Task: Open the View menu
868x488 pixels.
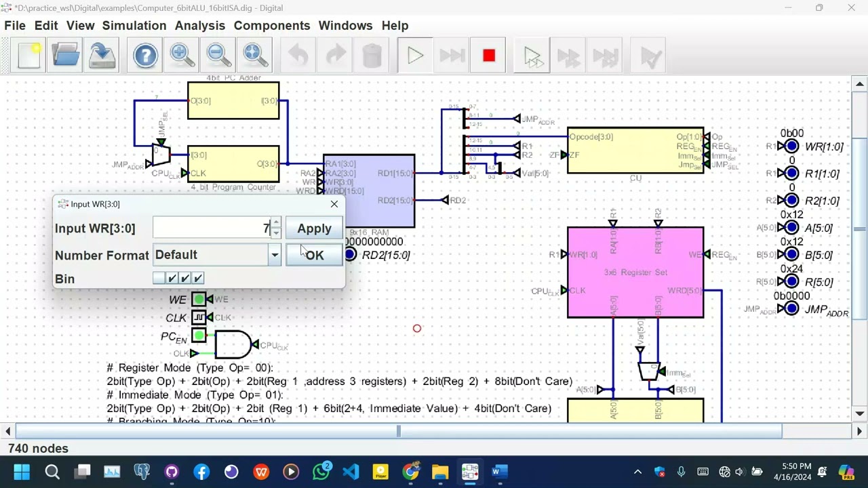Action: click(80, 25)
